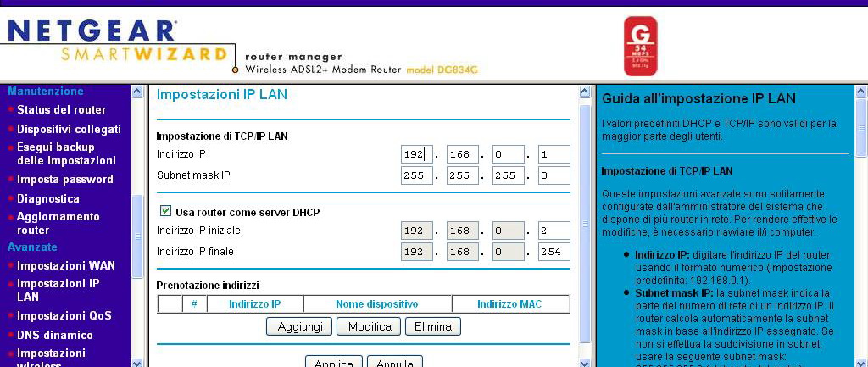
Task: Open Impostazioni QoS page
Action: click(x=64, y=315)
